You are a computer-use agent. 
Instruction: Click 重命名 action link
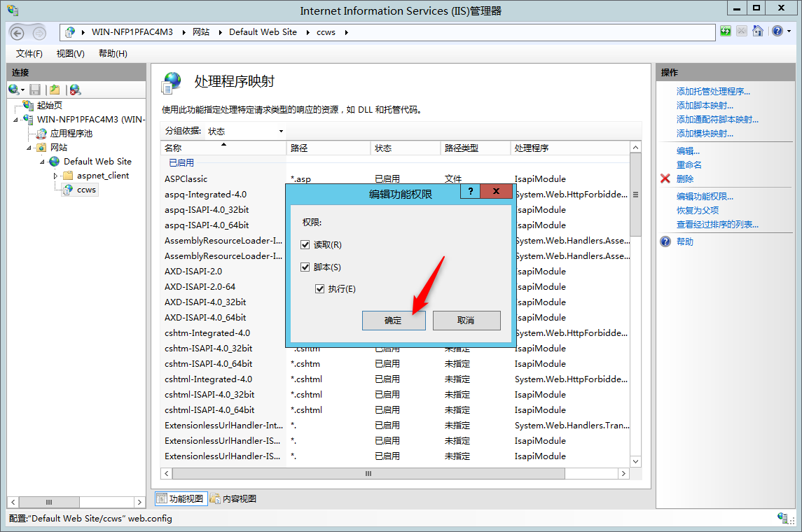pyautogui.click(x=689, y=165)
